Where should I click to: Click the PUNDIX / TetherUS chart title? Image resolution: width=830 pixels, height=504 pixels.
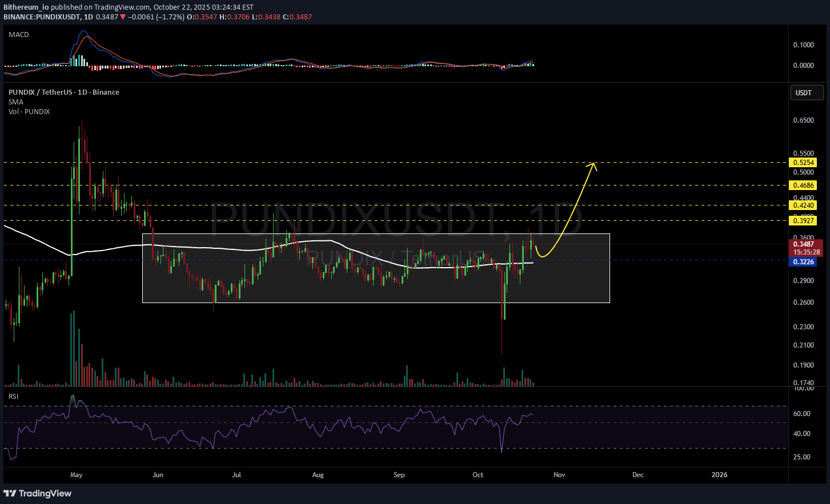coord(63,92)
